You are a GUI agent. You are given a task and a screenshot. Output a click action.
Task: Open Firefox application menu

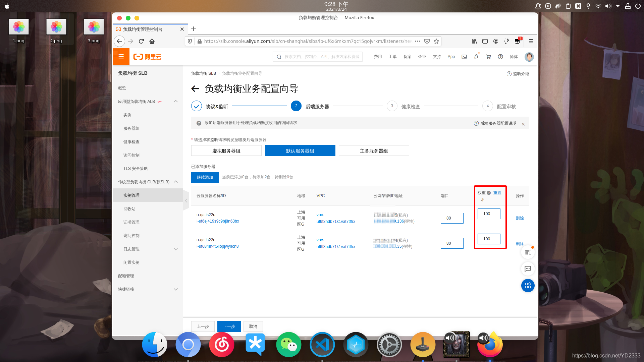click(x=531, y=41)
